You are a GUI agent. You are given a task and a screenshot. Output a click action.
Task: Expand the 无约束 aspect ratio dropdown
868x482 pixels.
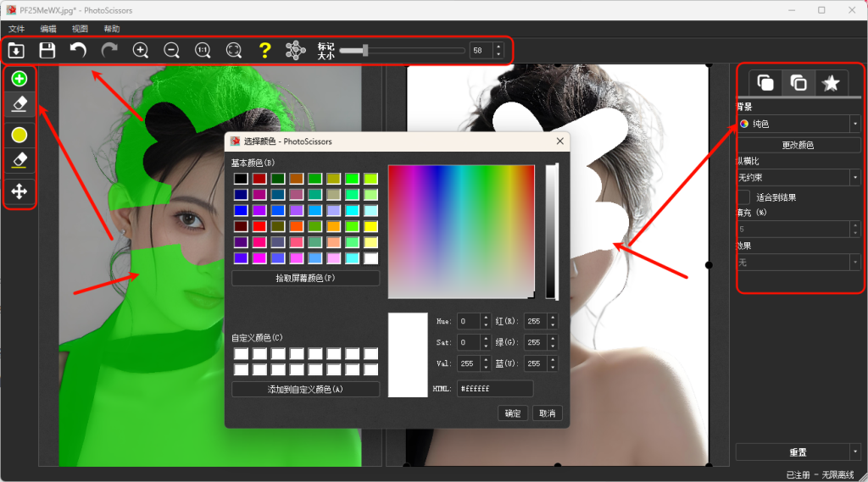click(799, 177)
